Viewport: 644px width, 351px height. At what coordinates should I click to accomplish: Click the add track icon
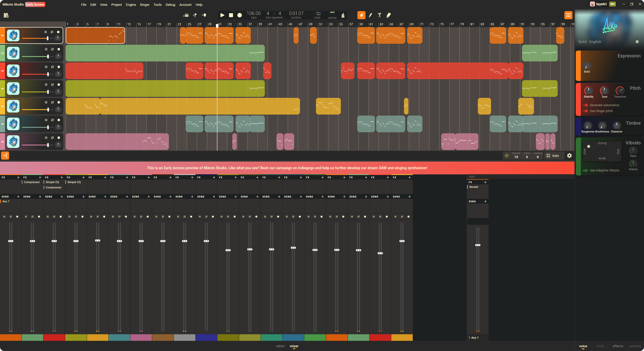click(x=186, y=15)
